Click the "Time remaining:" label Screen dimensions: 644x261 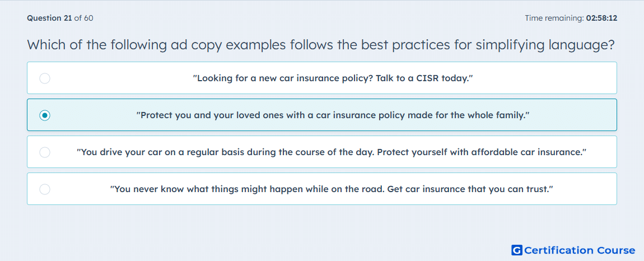tap(555, 18)
